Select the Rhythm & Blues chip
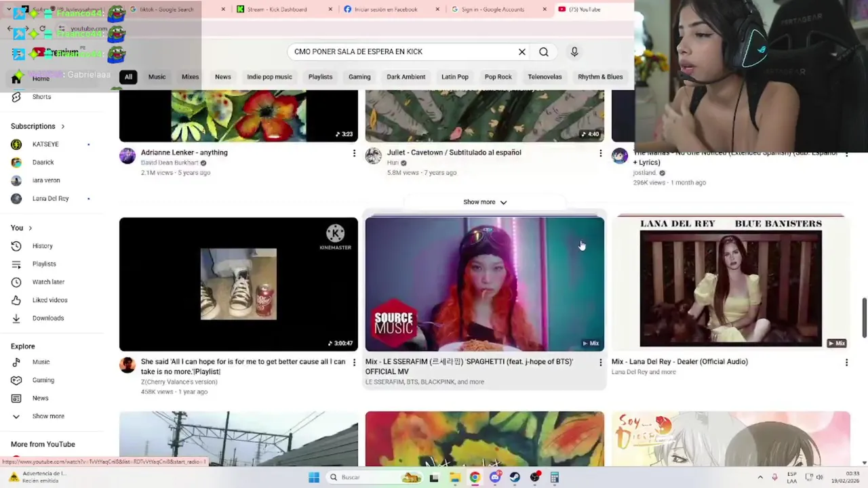 point(600,77)
